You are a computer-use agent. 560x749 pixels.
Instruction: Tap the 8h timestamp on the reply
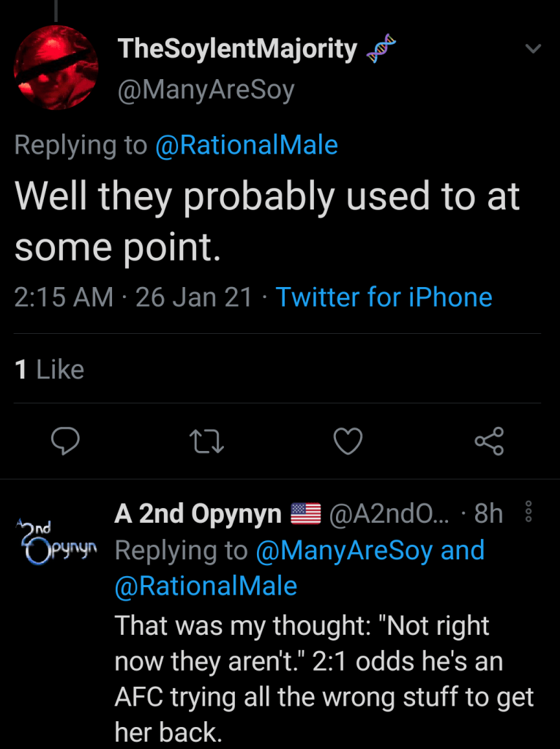(x=488, y=514)
